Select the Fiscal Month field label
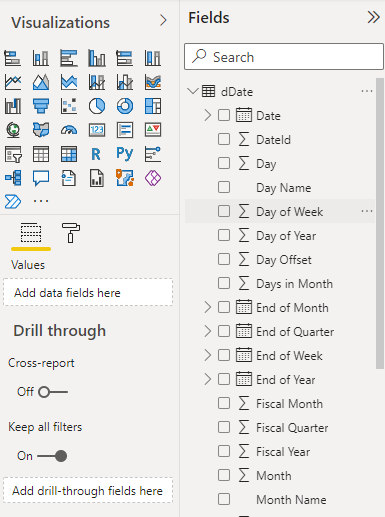Screen dimensions: 385x517 point(289,404)
